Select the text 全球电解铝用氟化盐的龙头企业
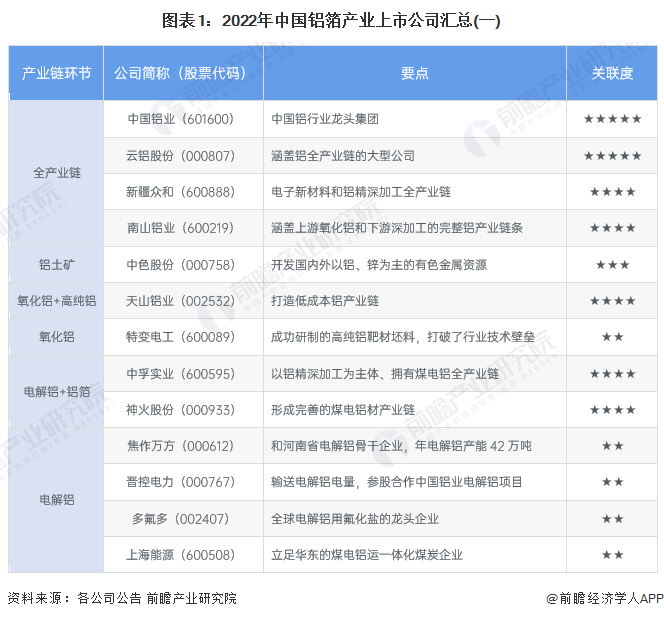This screenshot has width=664, height=619. (x=355, y=519)
